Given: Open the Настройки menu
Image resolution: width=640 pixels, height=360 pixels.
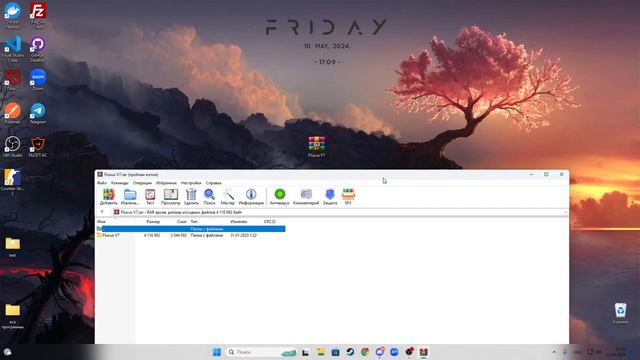Looking at the screenshot, I should coord(191,183).
